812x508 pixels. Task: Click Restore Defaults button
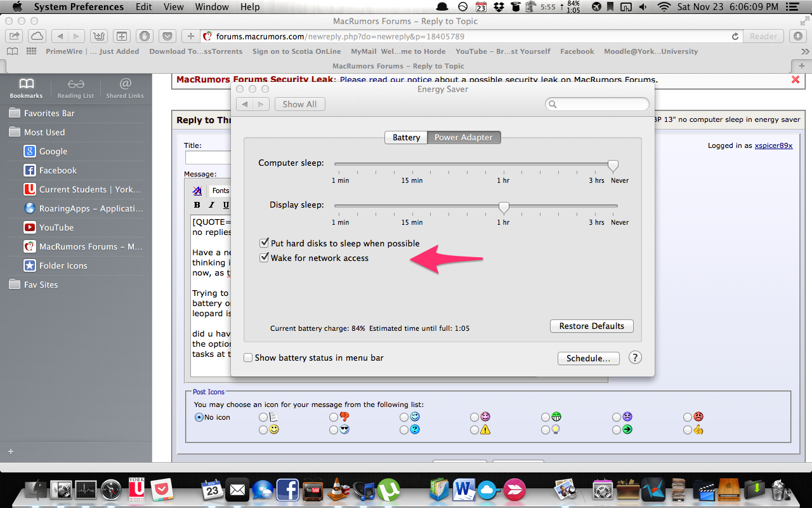pyautogui.click(x=591, y=326)
